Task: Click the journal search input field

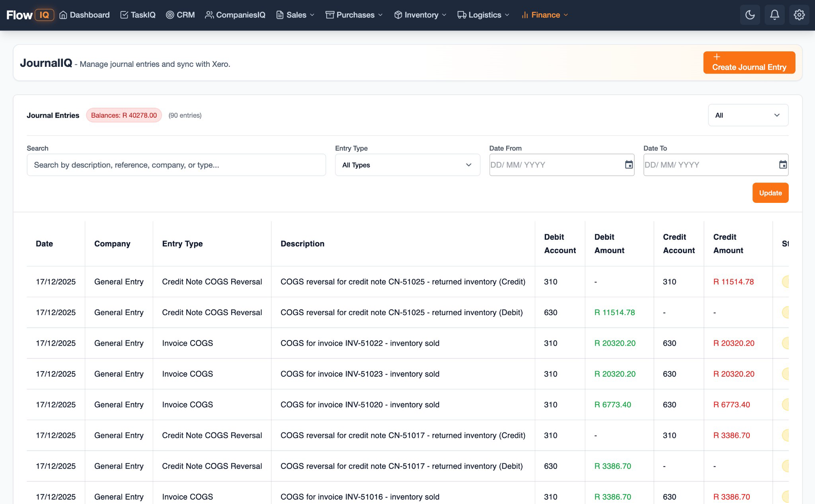Action: tap(176, 165)
